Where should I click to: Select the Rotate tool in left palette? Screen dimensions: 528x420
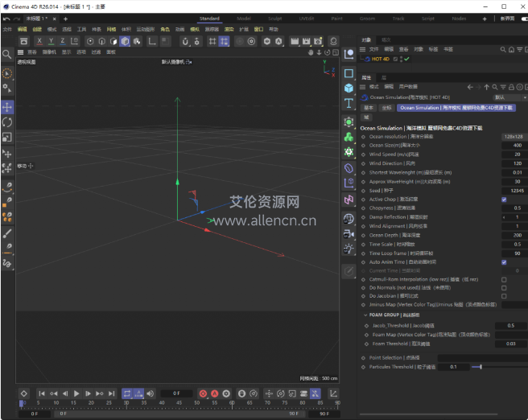(x=7, y=122)
